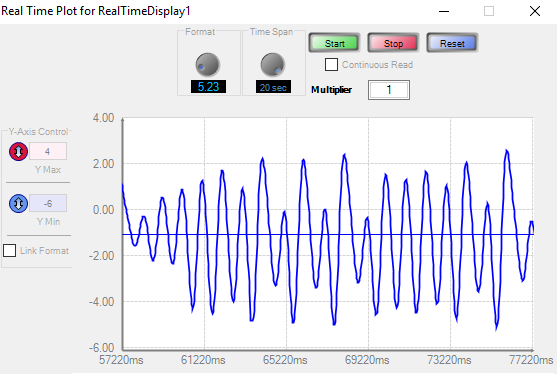This screenshot has height=374, width=557.
Task: Close the Real Time Plot window
Action: 535,11
